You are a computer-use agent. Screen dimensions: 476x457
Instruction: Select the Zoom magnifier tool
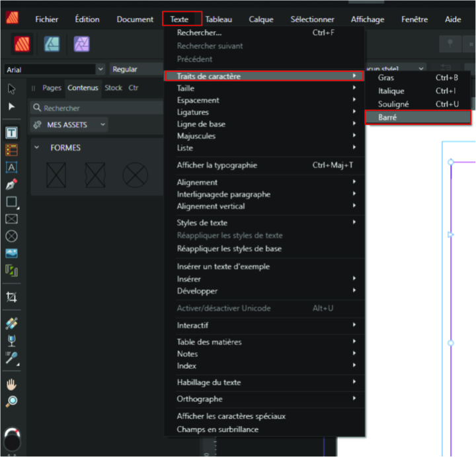click(x=11, y=401)
